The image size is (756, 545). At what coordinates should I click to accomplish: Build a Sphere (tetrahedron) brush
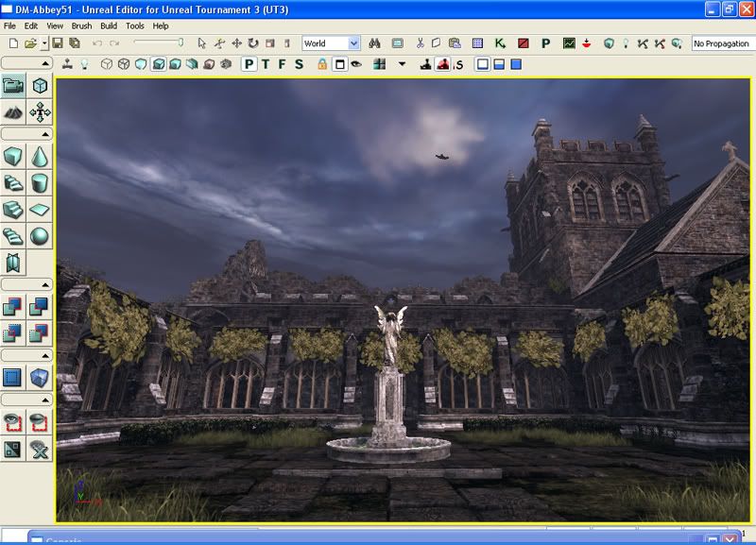40,236
